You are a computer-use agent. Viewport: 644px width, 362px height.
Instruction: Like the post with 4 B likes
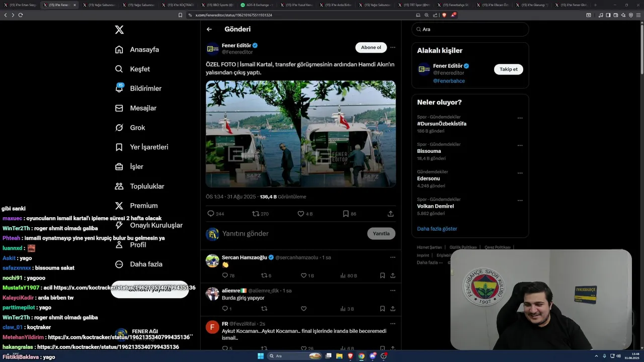301,214
